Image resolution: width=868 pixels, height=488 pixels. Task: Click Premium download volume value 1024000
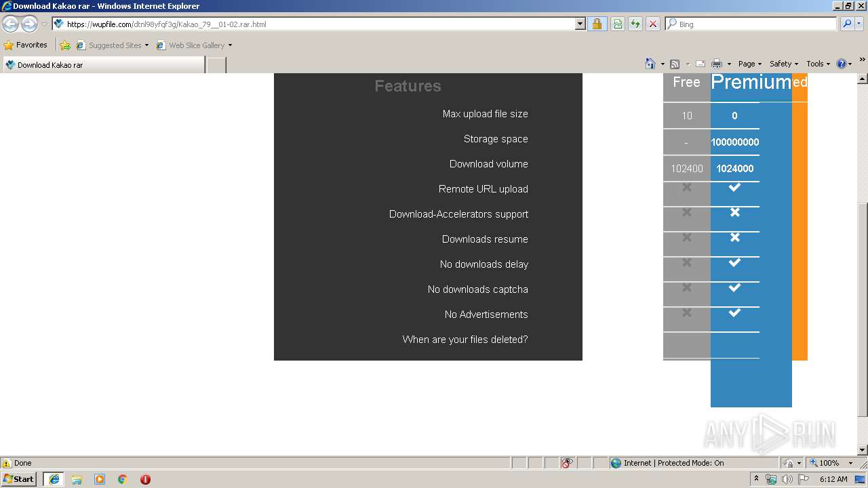click(735, 169)
